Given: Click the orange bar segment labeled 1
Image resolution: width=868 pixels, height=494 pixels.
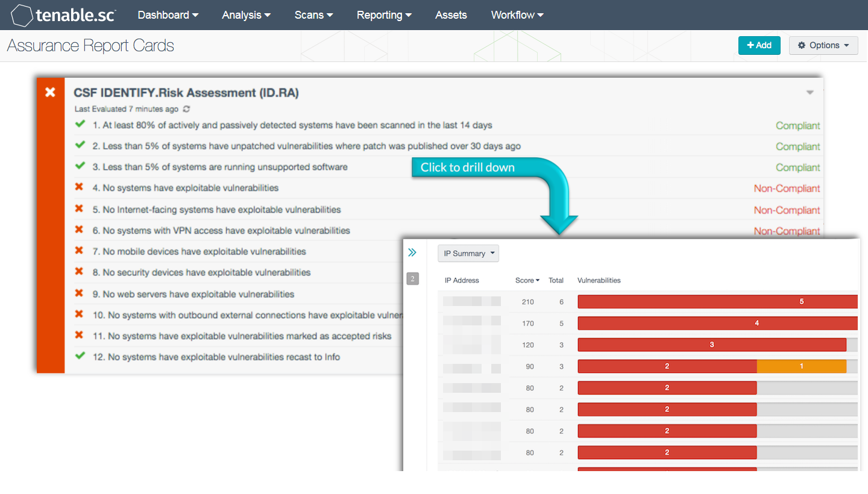Looking at the screenshot, I should click(801, 366).
